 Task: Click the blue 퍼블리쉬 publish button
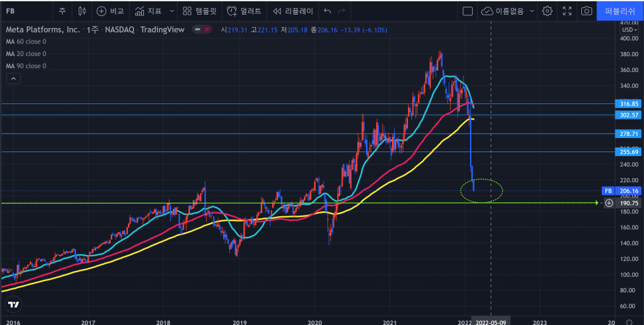(620, 11)
